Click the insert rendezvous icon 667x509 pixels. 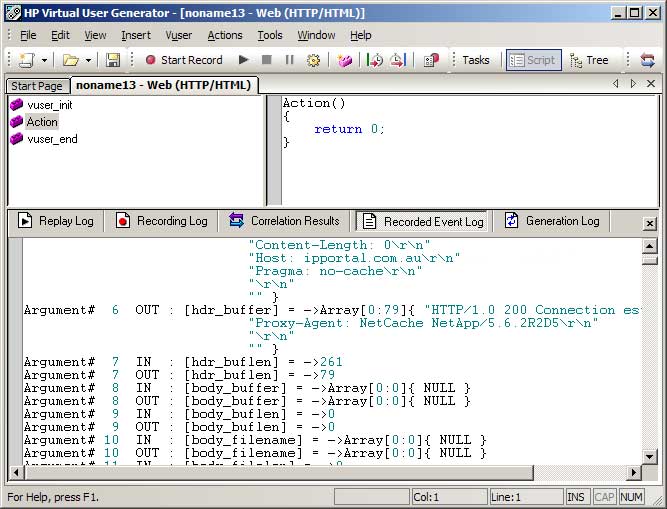[431, 60]
